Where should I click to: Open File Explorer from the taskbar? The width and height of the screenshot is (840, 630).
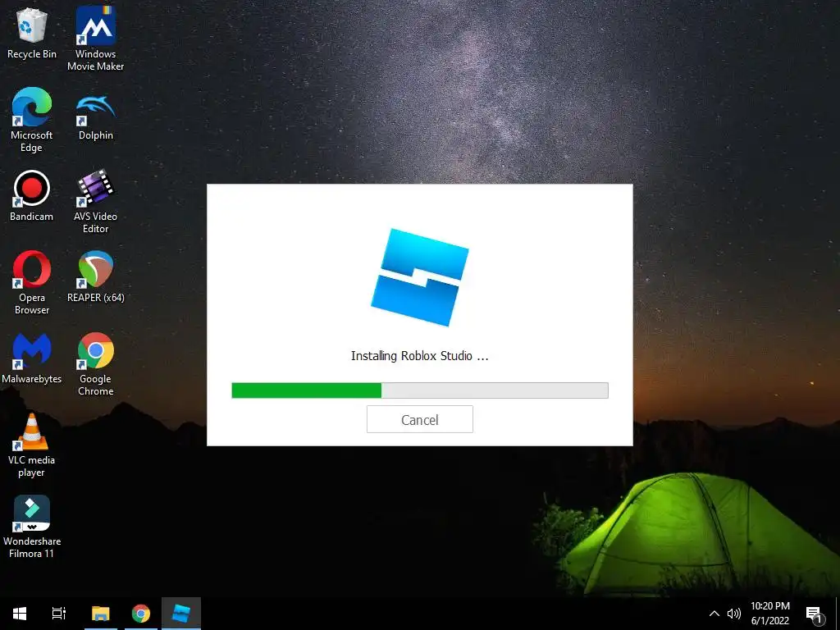tap(100, 614)
